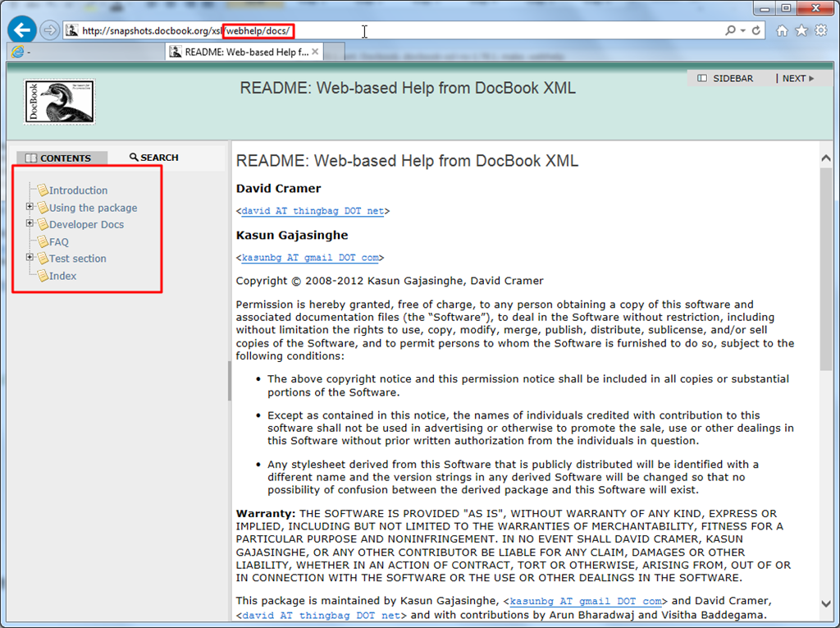The width and height of the screenshot is (840, 628).
Task: Click the book icon beside CONTENTS
Action: (x=31, y=158)
